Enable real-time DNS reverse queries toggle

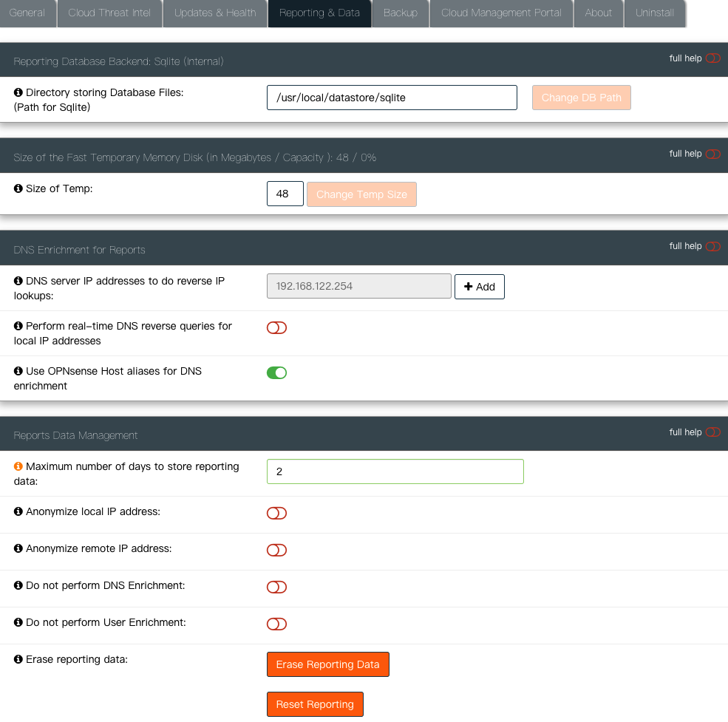[276, 327]
